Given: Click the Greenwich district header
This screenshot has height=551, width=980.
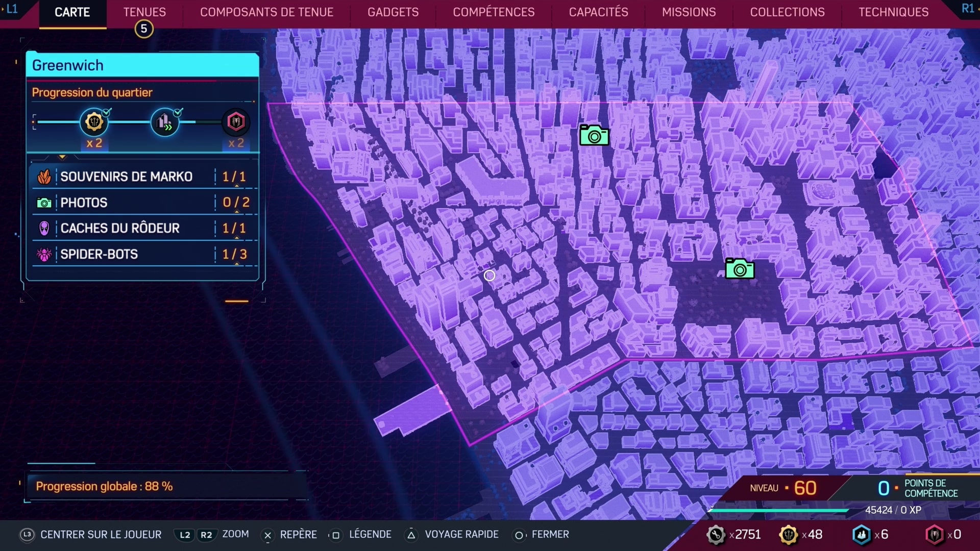Looking at the screenshot, I should pyautogui.click(x=142, y=65).
